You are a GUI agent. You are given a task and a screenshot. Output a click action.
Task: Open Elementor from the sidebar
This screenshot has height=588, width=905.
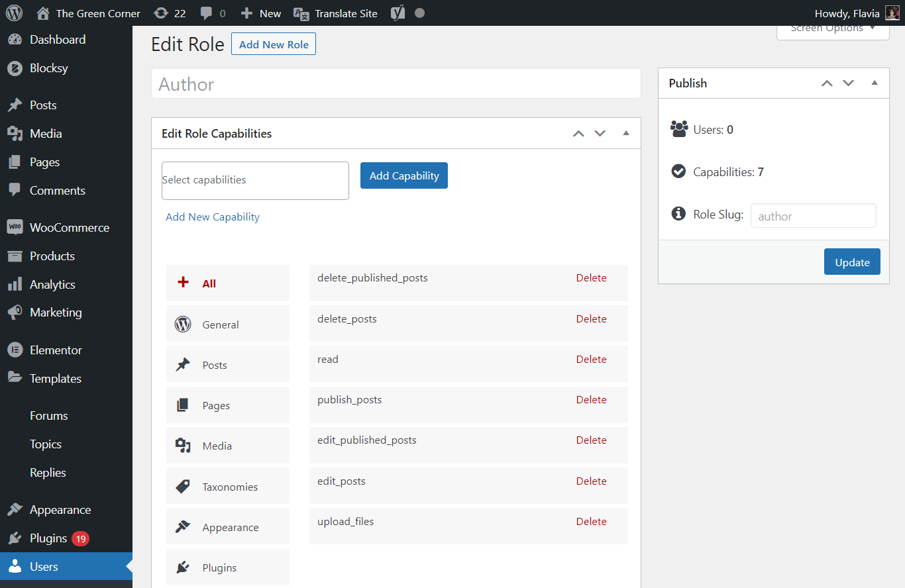pyautogui.click(x=56, y=350)
